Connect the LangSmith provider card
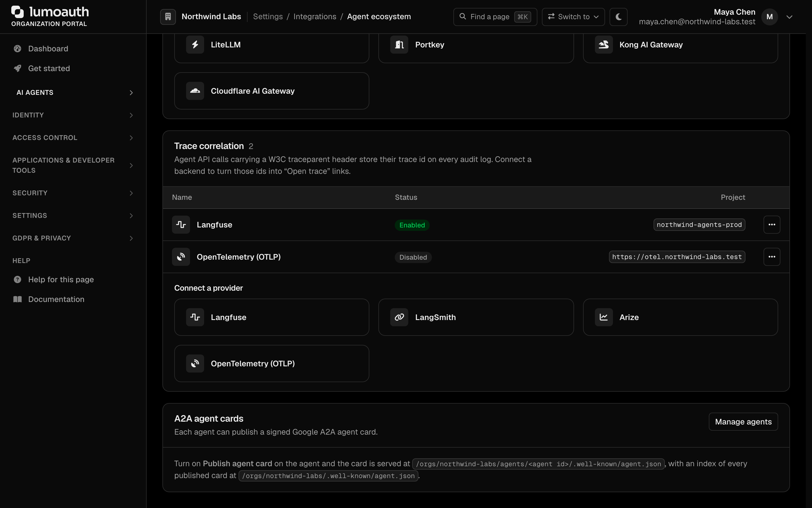Viewport: 812px width, 508px height. [476, 317]
